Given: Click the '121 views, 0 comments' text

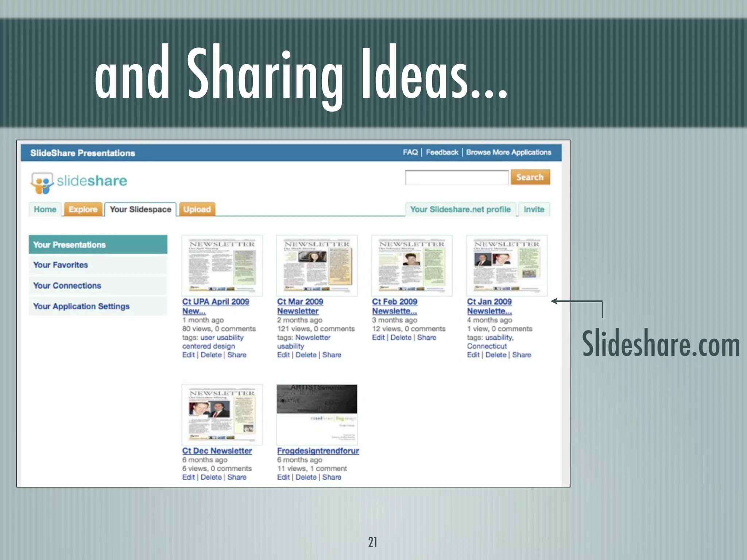Looking at the screenshot, I should point(316,329).
